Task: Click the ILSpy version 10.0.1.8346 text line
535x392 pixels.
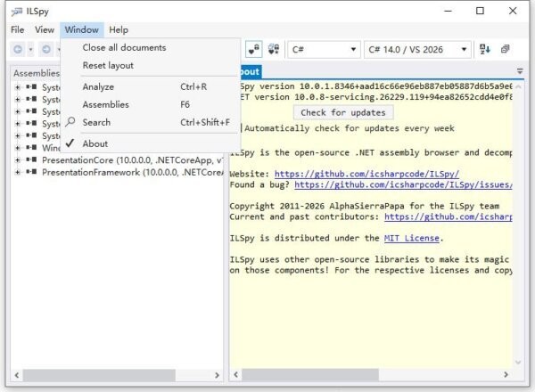Action: pyautogui.click(x=376, y=86)
